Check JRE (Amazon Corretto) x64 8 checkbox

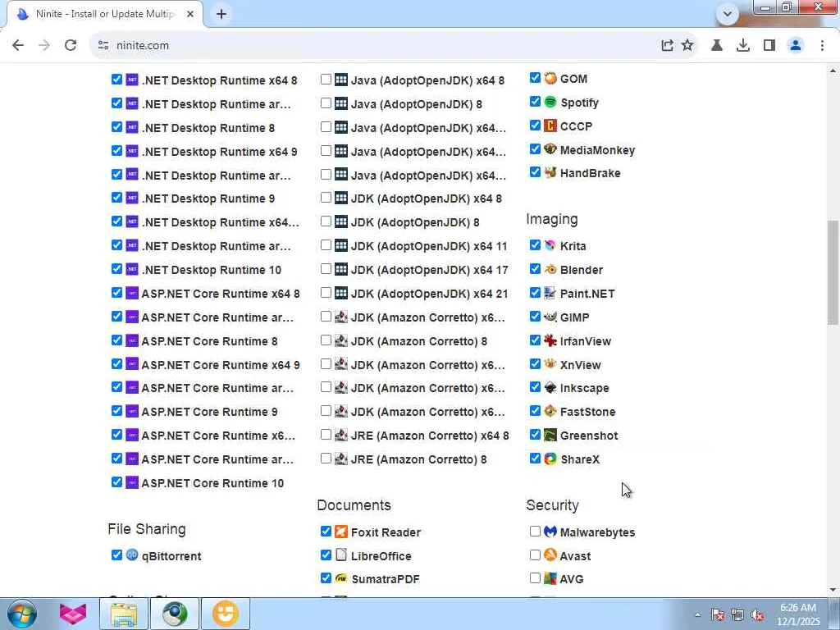(x=326, y=434)
